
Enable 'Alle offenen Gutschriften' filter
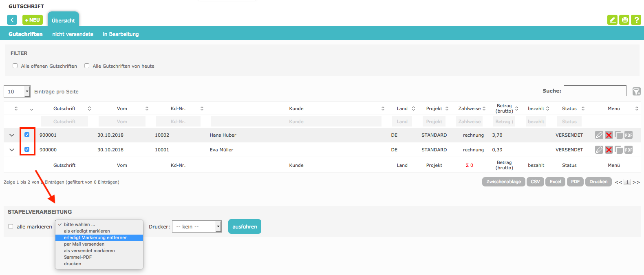(15, 66)
